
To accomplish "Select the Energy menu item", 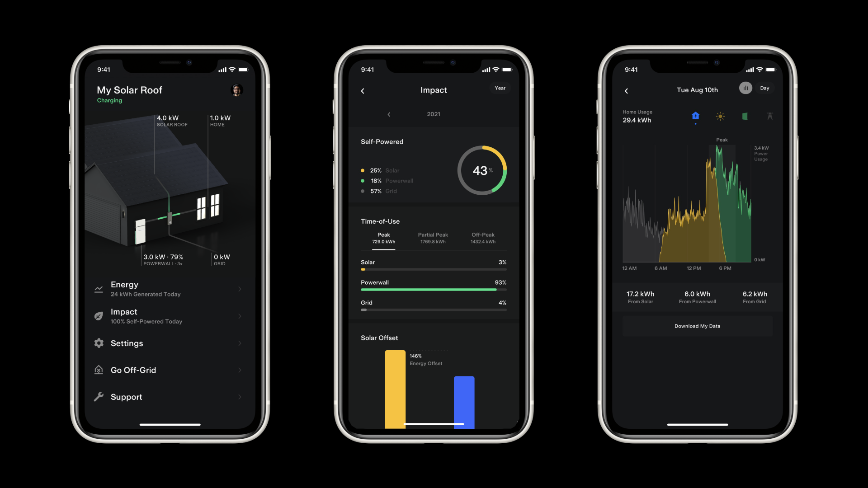I will click(170, 288).
